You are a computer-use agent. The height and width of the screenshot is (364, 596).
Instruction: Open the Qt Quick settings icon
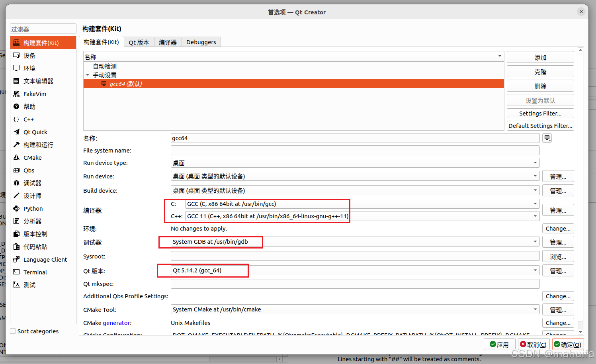(16, 132)
